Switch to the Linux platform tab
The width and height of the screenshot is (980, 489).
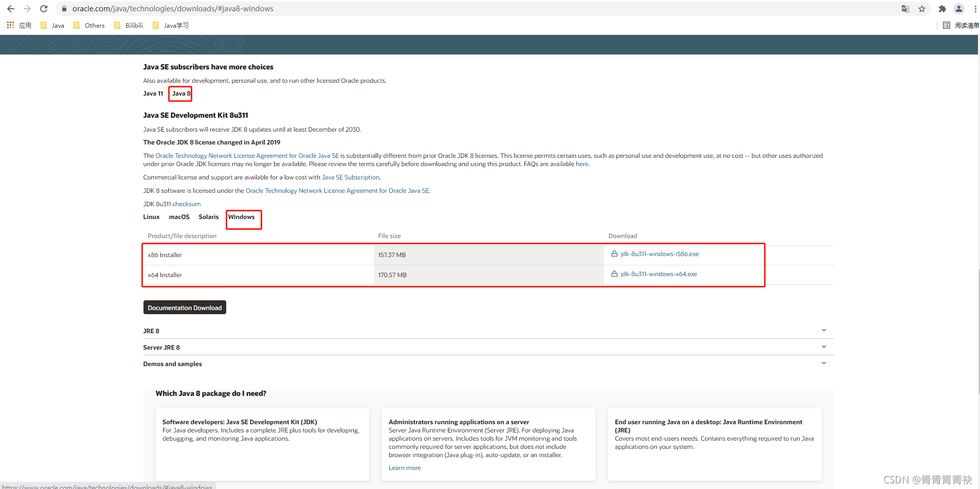[151, 217]
